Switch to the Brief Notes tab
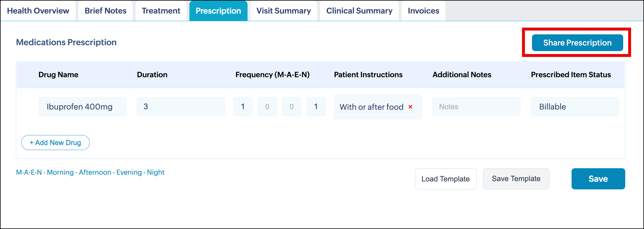The image size is (644, 229). [106, 11]
